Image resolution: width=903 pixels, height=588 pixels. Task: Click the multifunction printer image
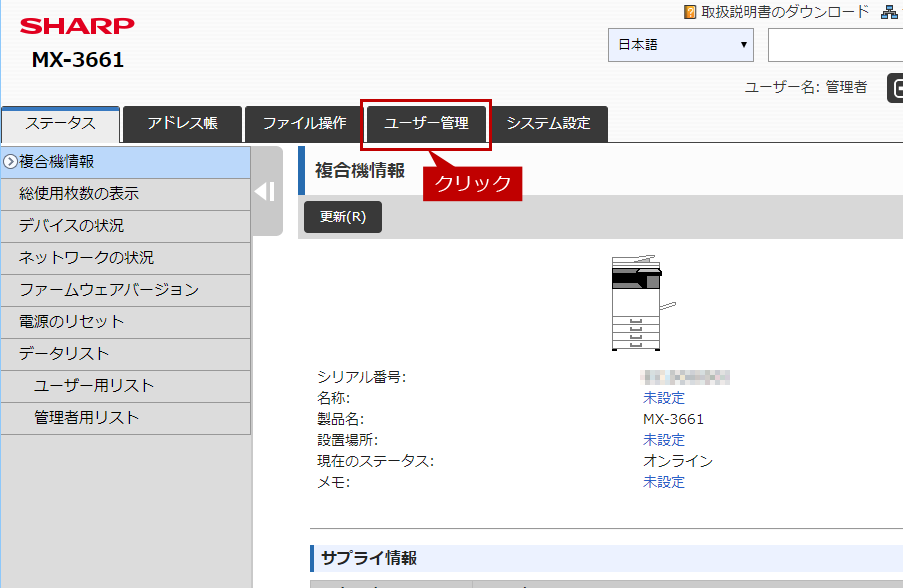click(x=643, y=302)
